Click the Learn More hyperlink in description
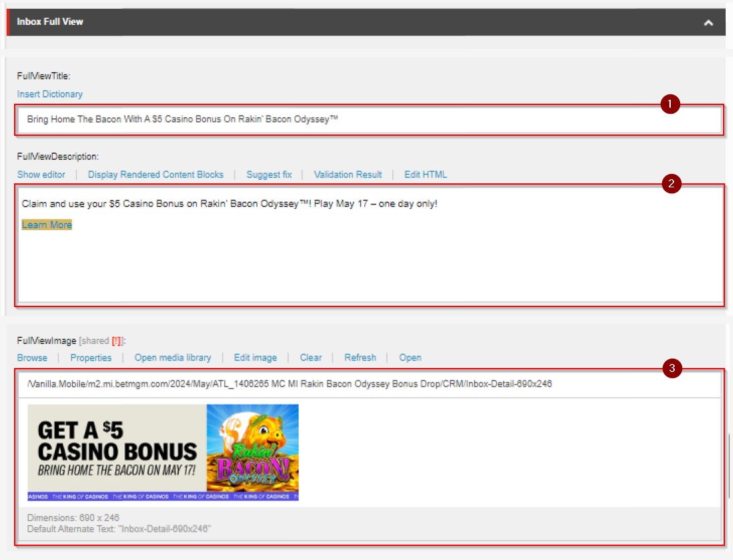Viewport: 733px width, 560px height. click(47, 225)
